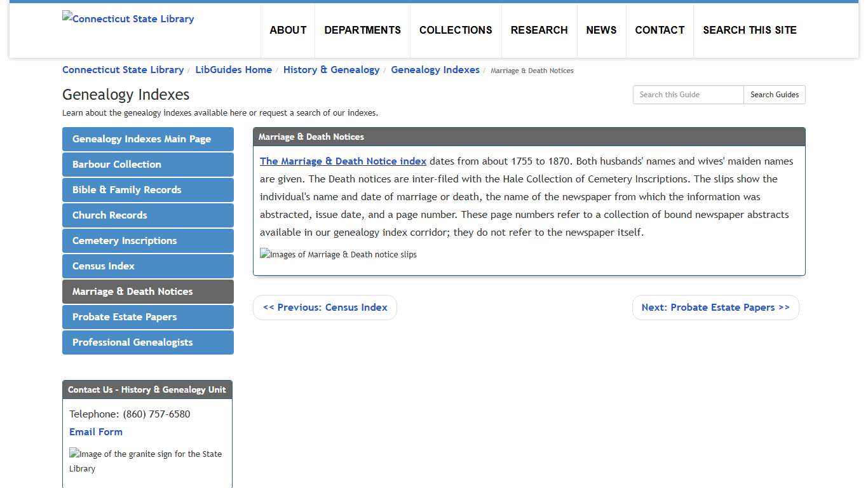Open the broken Marriage & Death notice slips image
Image resolution: width=868 pixels, height=488 pixels.
pos(338,254)
